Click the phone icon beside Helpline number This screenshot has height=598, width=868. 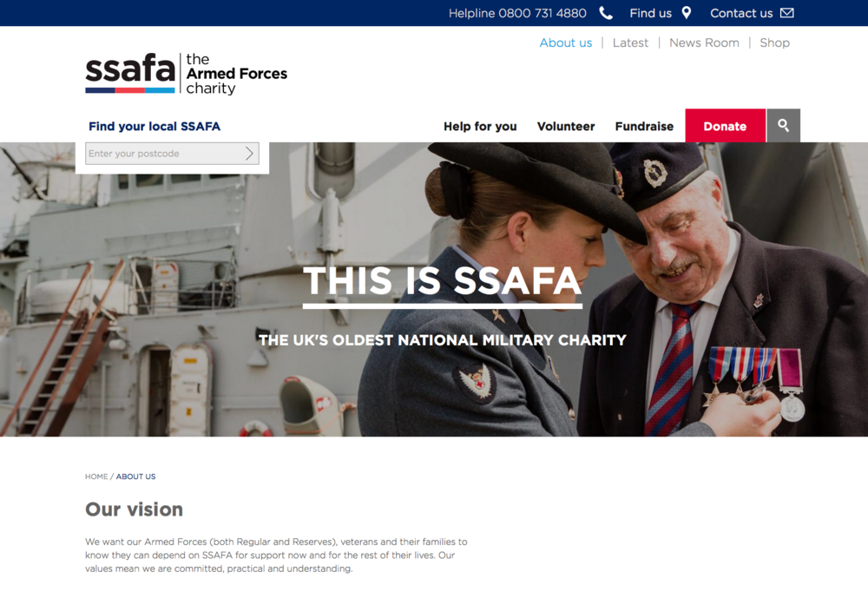click(x=606, y=13)
